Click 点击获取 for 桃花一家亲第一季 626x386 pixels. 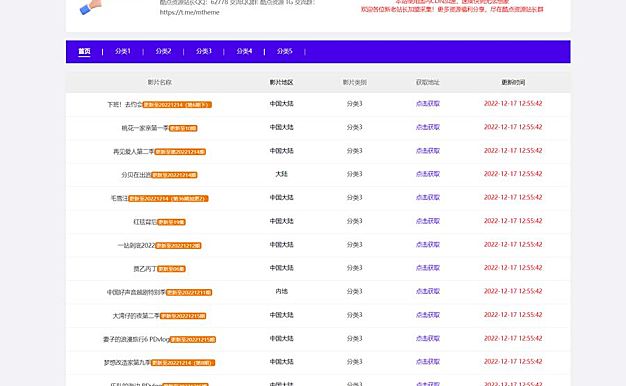click(x=428, y=127)
